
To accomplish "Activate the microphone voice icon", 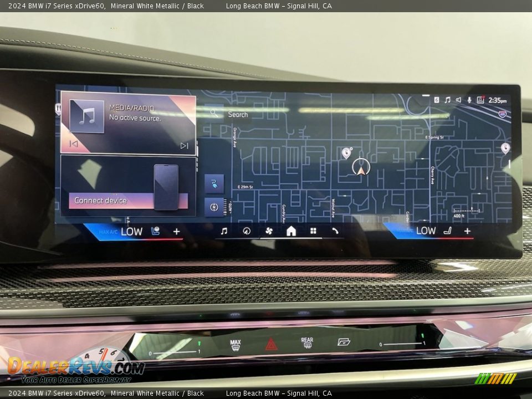I will [469, 100].
